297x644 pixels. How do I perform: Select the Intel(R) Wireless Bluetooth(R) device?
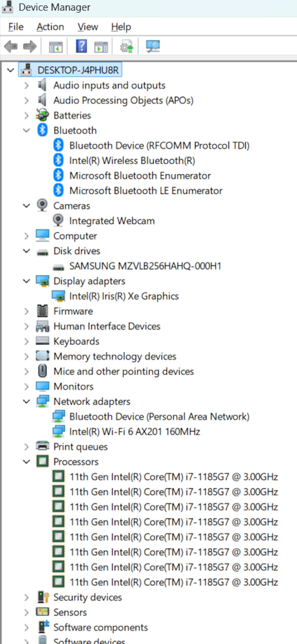[x=132, y=161]
